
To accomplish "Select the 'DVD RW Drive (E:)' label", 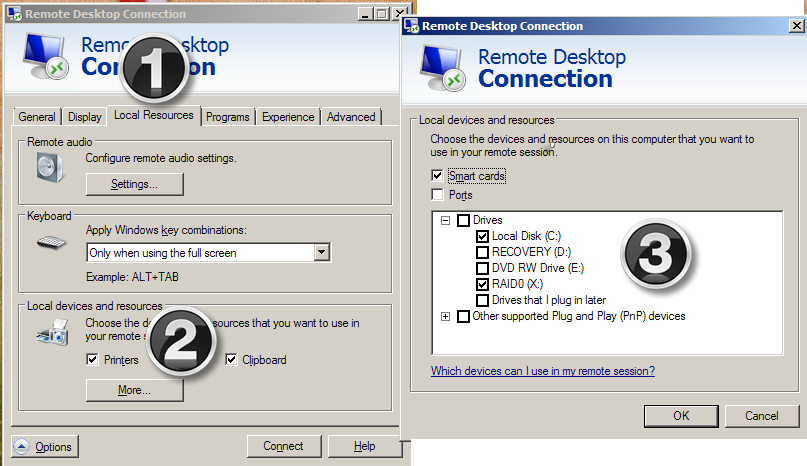I will pyautogui.click(x=538, y=268).
